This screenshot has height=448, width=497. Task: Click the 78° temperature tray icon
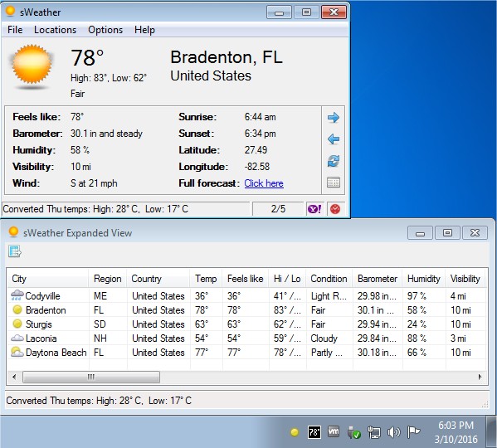314,432
